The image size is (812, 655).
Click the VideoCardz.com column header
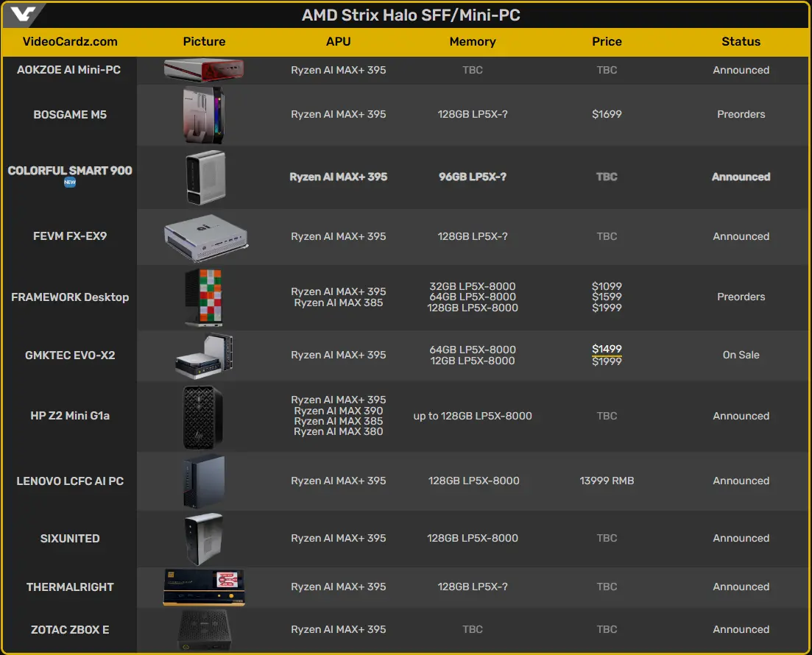pyautogui.click(x=70, y=41)
